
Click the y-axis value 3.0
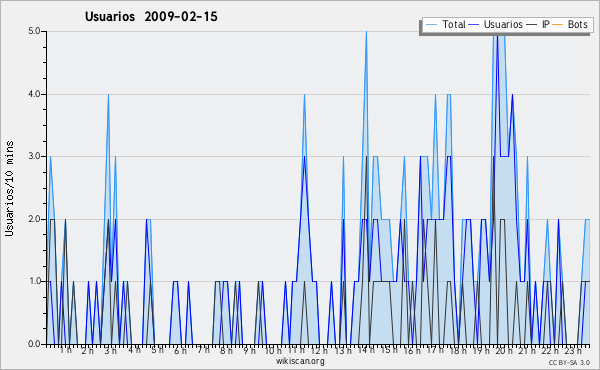click(x=34, y=156)
